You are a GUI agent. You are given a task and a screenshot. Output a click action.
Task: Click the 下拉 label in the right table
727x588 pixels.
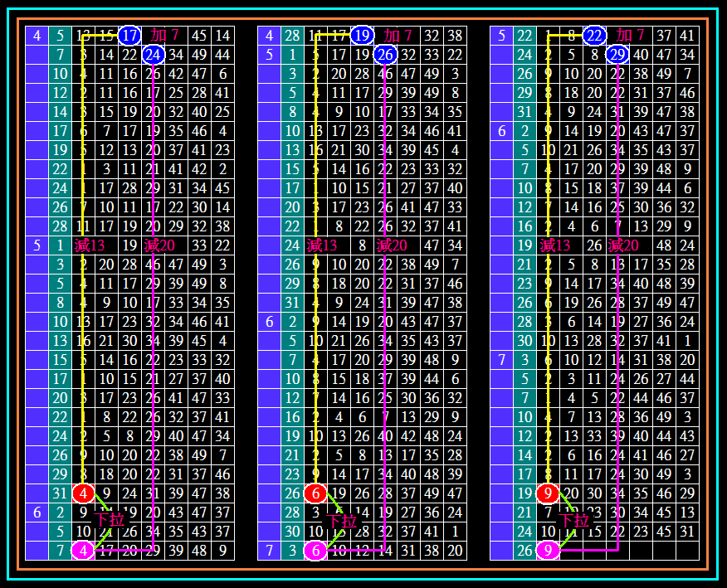tap(573, 521)
